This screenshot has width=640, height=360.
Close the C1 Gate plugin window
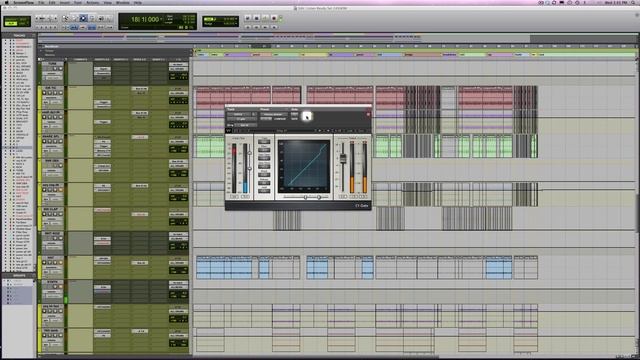pyautogui.click(x=368, y=114)
